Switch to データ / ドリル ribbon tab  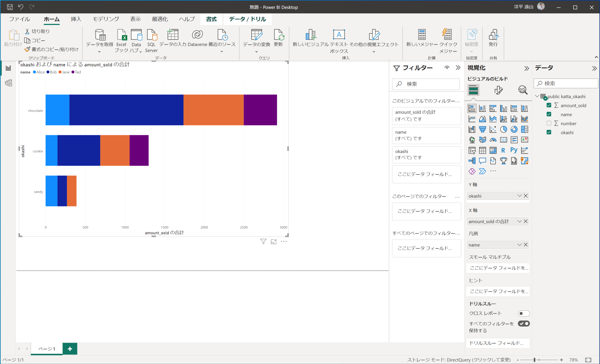[247, 19]
